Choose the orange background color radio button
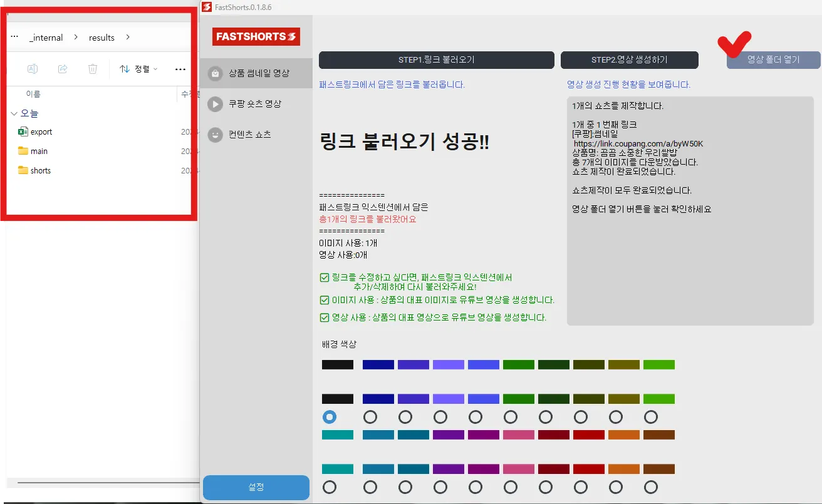This screenshot has width=822, height=504. (616, 487)
